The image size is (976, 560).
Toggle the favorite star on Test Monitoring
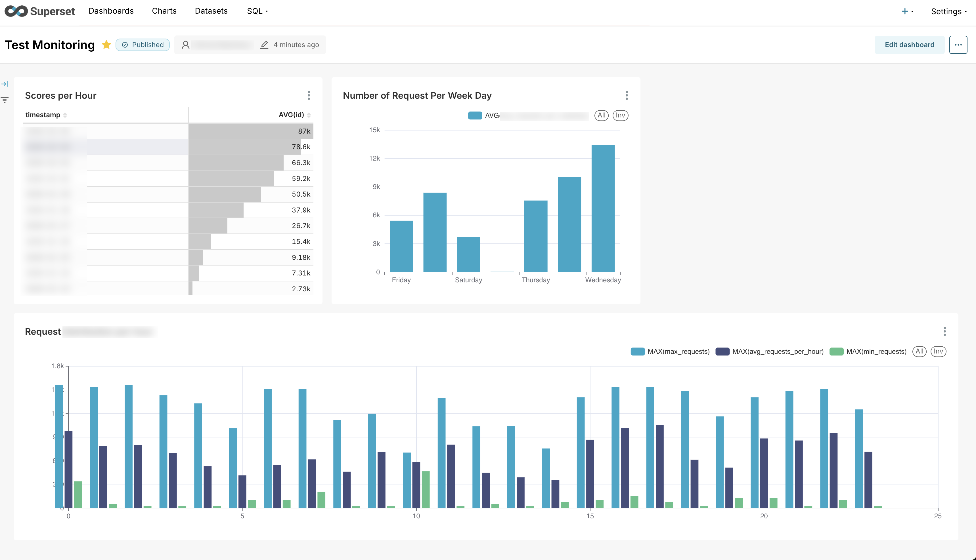107,45
